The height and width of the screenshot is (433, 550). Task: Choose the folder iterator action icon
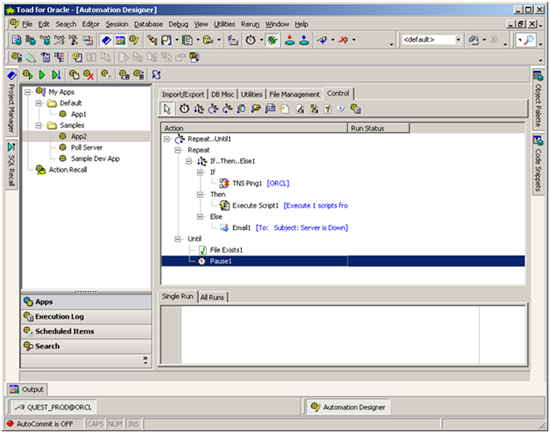click(256, 109)
